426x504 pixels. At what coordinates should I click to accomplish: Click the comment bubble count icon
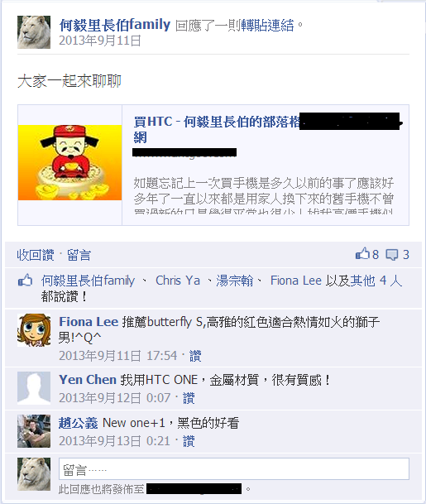pos(391,255)
